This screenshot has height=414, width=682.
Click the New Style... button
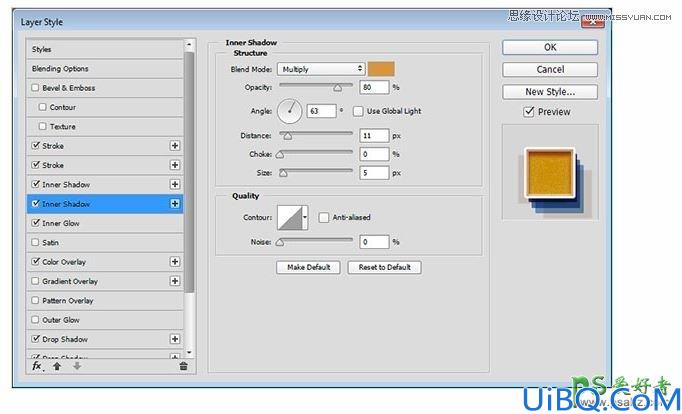pyautogui.click(x=550, y=92)
